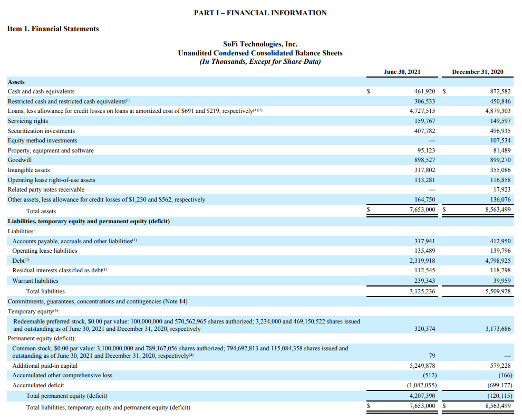Select 'Operating lease right-of-use assets' label
This screenshot has width=522, height=420.
pos(51,180)
